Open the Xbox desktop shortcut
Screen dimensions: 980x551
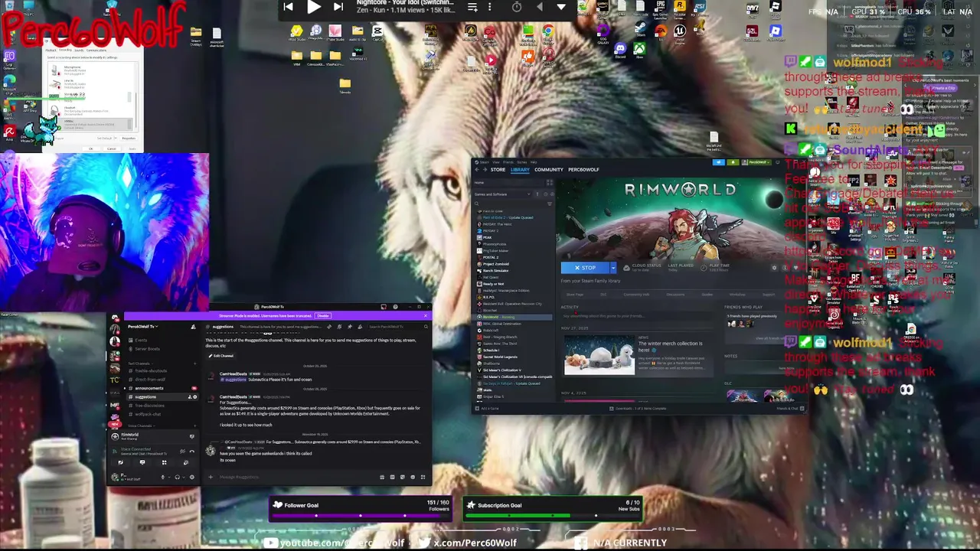(x=639, y=49)
